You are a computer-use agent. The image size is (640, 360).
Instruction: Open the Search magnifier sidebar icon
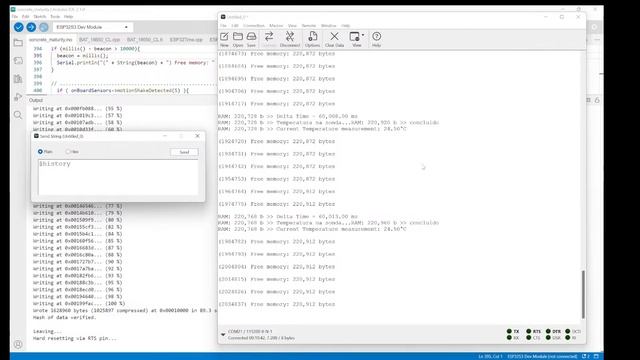point(18,115)
